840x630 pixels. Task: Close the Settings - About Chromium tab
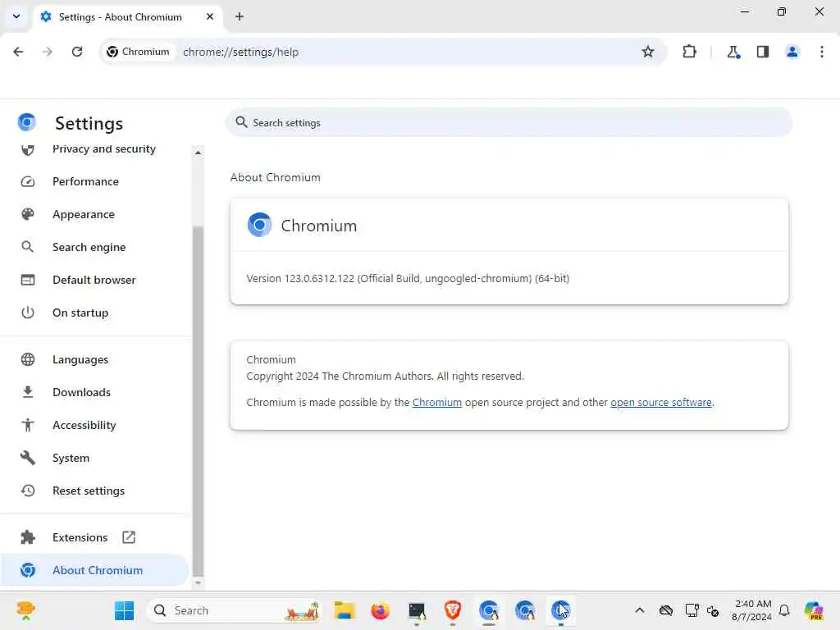(210, 16)
